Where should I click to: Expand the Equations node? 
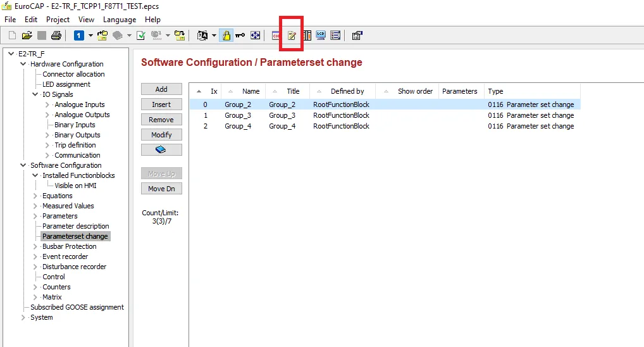35,196
